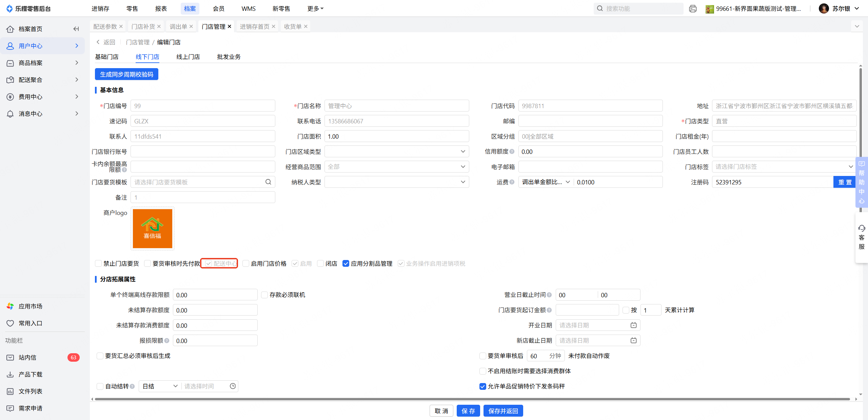This screenshot has width=868, height=420.
Task: Open the 报表 top menu
Action: point(161,8)
